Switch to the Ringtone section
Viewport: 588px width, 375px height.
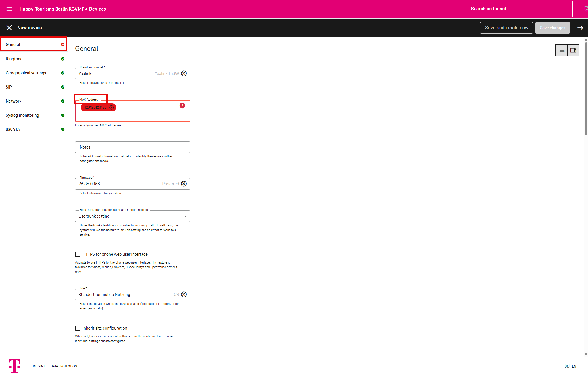pos(14,59)
